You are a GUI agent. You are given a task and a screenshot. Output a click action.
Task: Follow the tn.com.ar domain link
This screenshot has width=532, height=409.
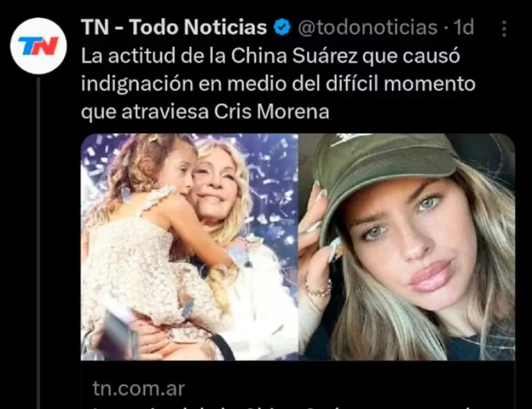pos(138,389)
